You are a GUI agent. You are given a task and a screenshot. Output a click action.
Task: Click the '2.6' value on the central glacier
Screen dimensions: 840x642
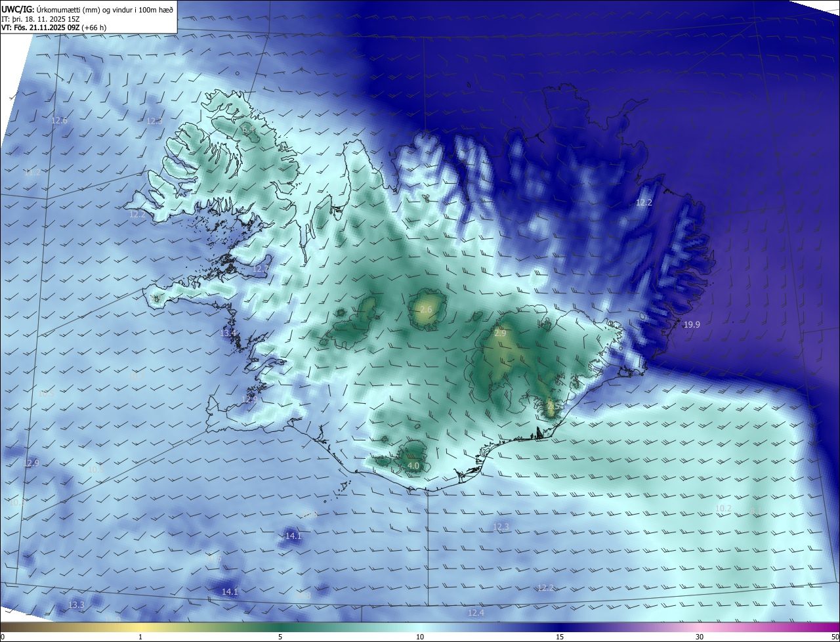point(426,309)
